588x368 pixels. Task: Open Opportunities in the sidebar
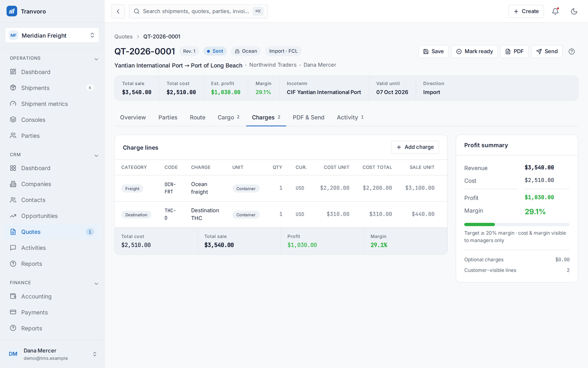click(52, 216)
